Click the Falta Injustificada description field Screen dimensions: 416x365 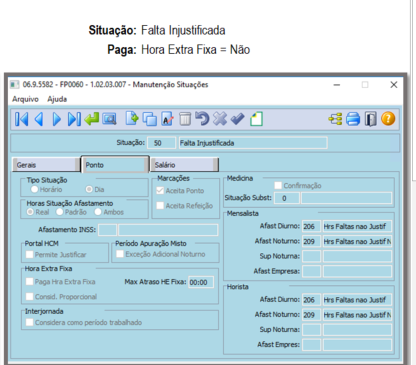[x=253, y=143]
